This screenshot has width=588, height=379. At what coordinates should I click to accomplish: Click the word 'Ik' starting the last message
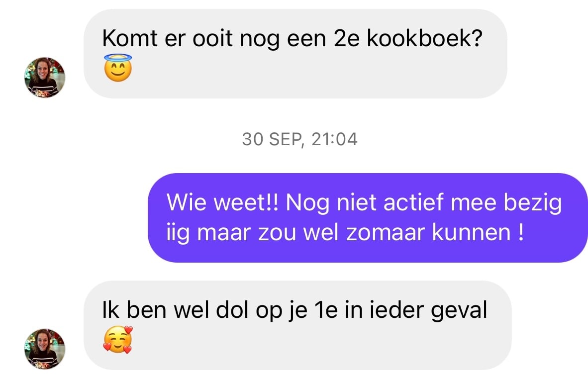[x=110, y=310]
